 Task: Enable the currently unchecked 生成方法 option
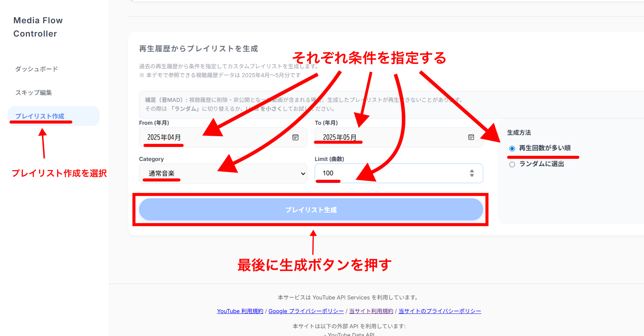tap(512, 164)
